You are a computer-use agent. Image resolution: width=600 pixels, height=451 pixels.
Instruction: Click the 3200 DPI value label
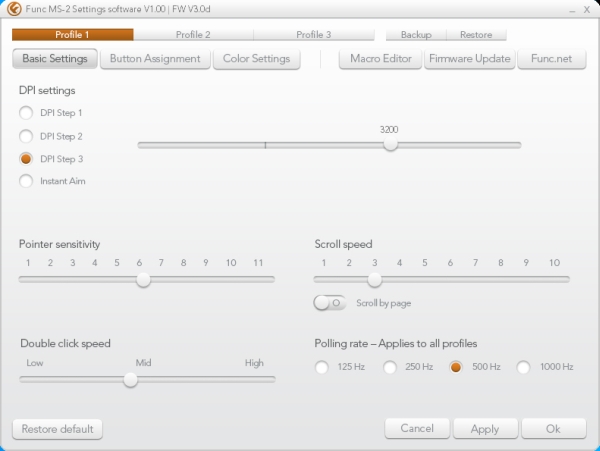[389, 130]
